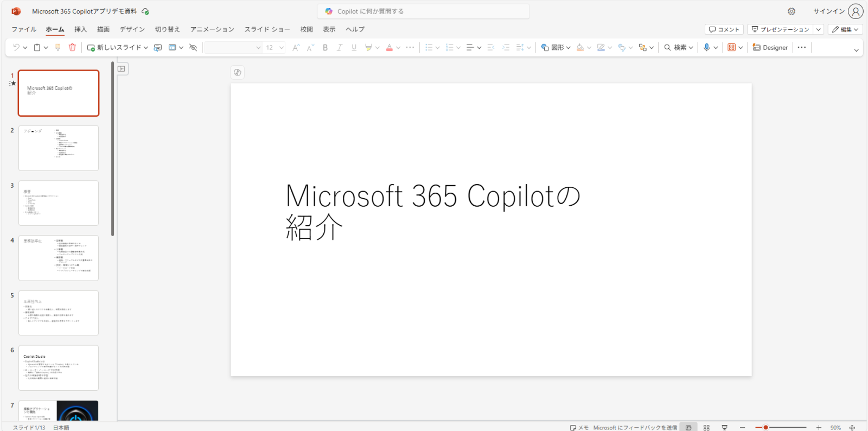Click the Copilot に何か質問する search box
The height and width of the screenshot is (431, 868).
click(x=423, y=11)
